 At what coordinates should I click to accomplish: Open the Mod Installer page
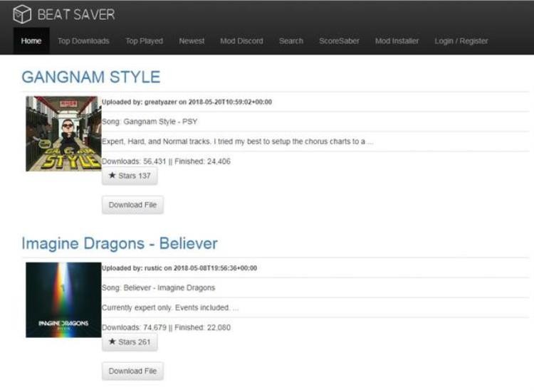(x=397, y=41)
